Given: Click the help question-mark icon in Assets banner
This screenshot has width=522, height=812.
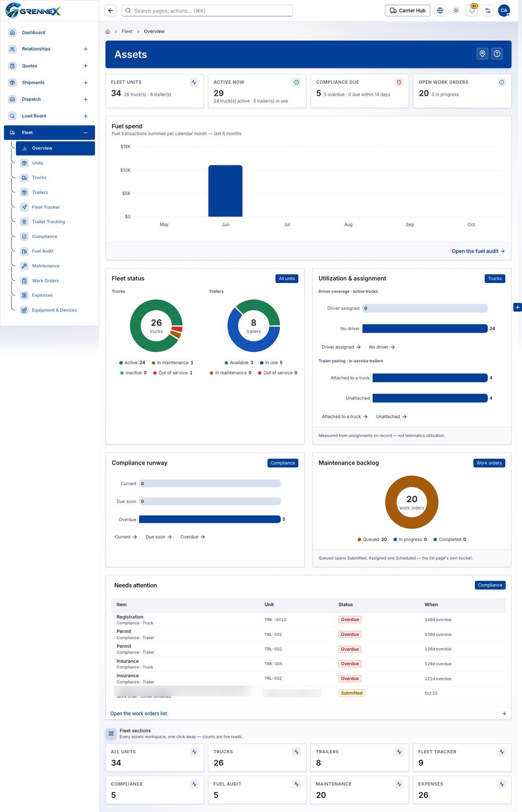Looking at the screenshot, I should click(497, 54).
